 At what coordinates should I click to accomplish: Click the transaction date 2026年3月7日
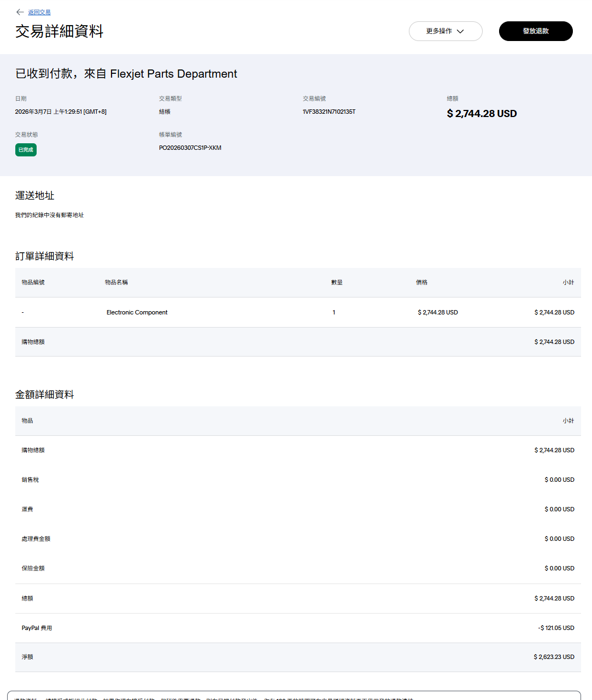click(61, 112)
